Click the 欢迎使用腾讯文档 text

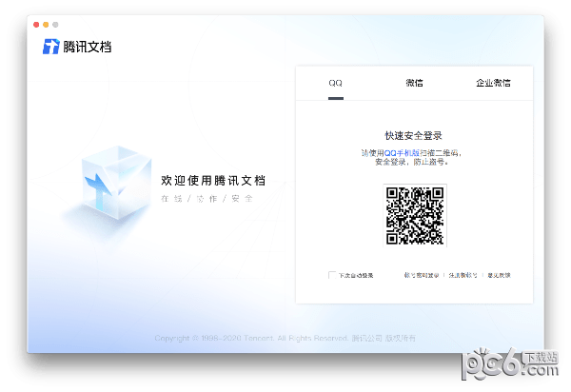point(213,181)
